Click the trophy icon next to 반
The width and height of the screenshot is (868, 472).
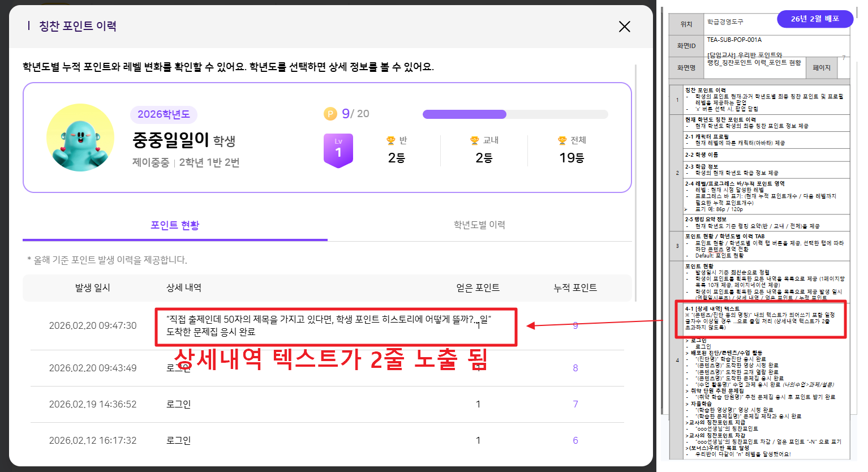(390, 140)
